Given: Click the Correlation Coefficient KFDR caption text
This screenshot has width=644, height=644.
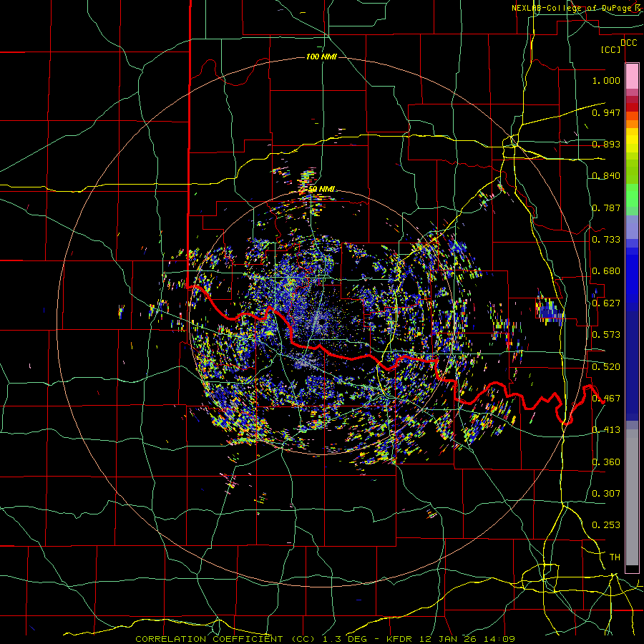Looking at the screenshot, I should click(325, 639).
